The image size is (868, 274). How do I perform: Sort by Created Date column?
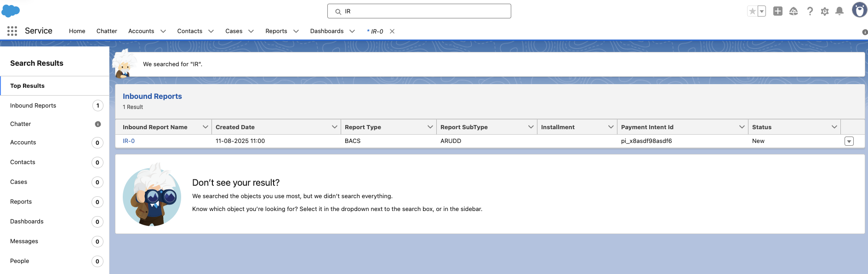(x=235, y=127)
